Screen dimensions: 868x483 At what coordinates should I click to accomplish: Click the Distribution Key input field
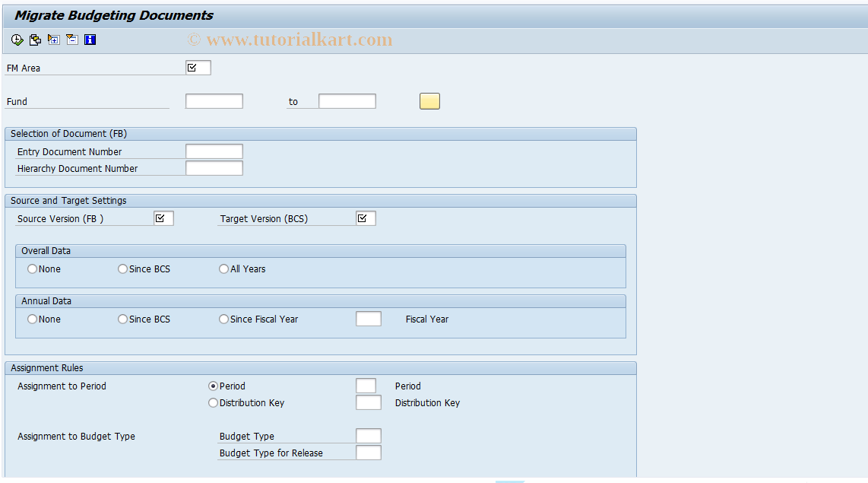(x=369, y=402)
